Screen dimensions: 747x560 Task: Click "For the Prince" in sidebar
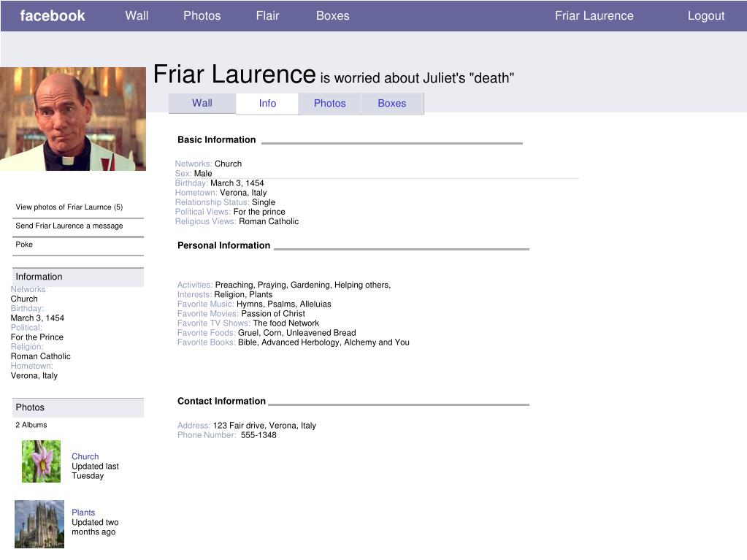click(37, 337)
